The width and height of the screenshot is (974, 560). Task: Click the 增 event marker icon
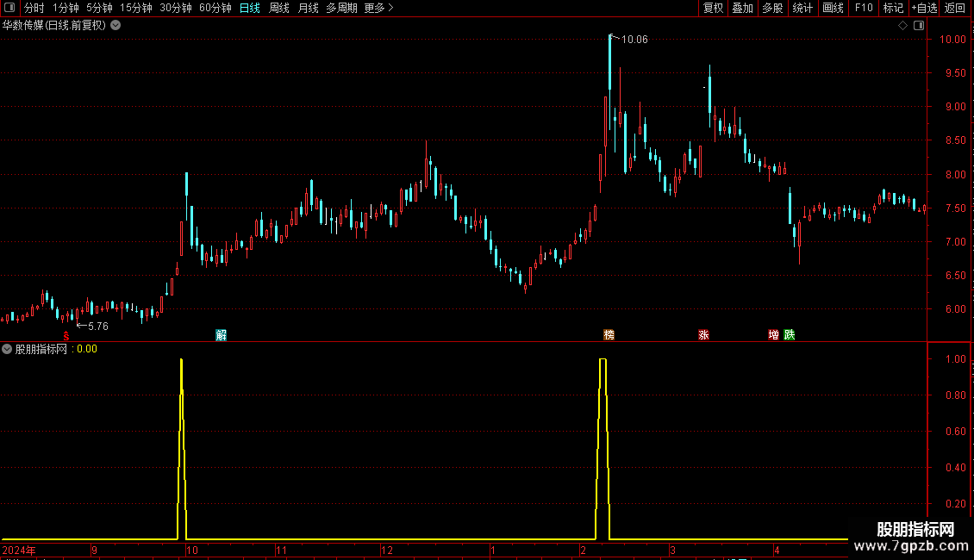(x=773, y=335)
